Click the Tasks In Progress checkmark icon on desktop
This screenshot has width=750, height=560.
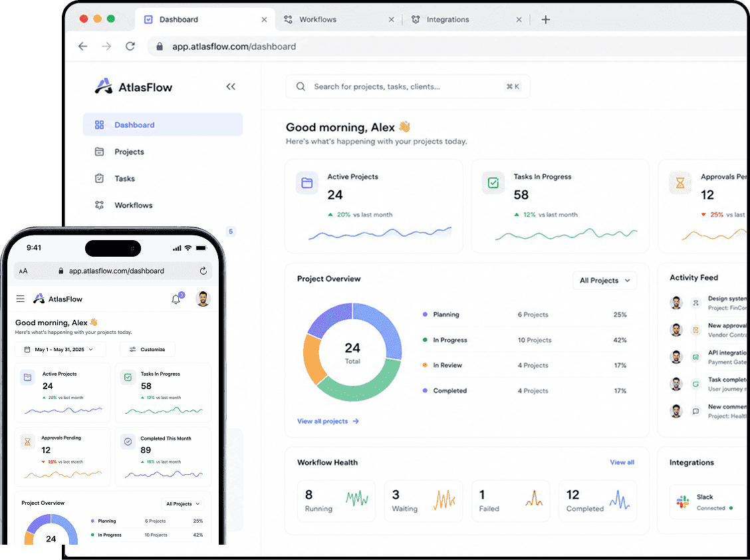point(493,183)
